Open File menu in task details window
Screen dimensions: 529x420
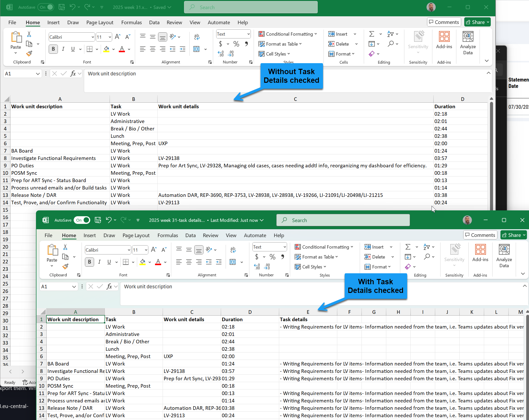(48, 235)
